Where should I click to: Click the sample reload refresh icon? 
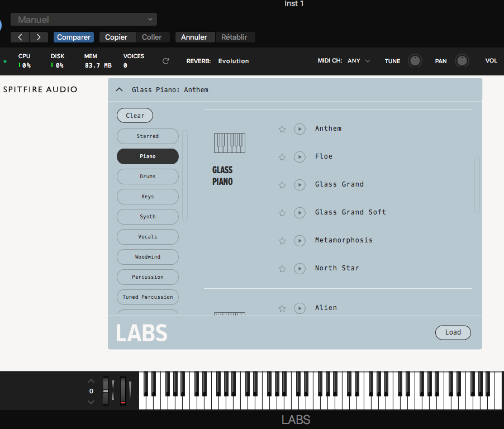click(x=165, y=61)
